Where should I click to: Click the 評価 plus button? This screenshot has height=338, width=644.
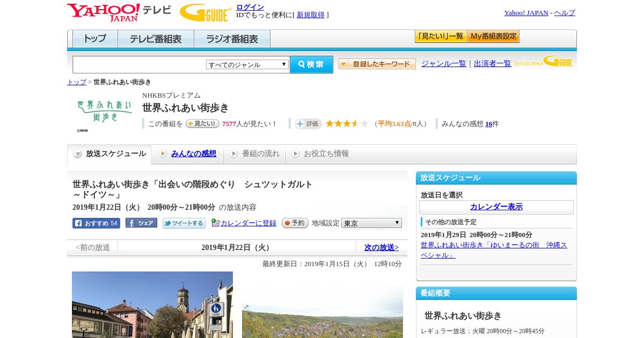click(308, 124)
